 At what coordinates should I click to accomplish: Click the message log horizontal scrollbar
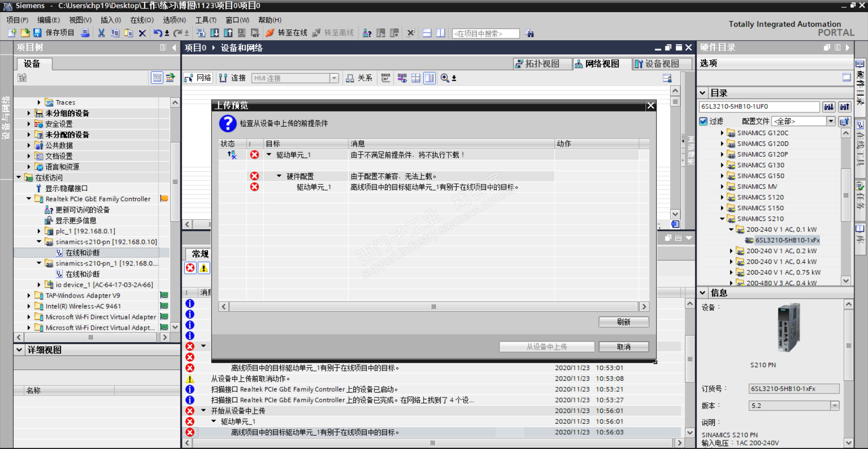click(433, 443)
